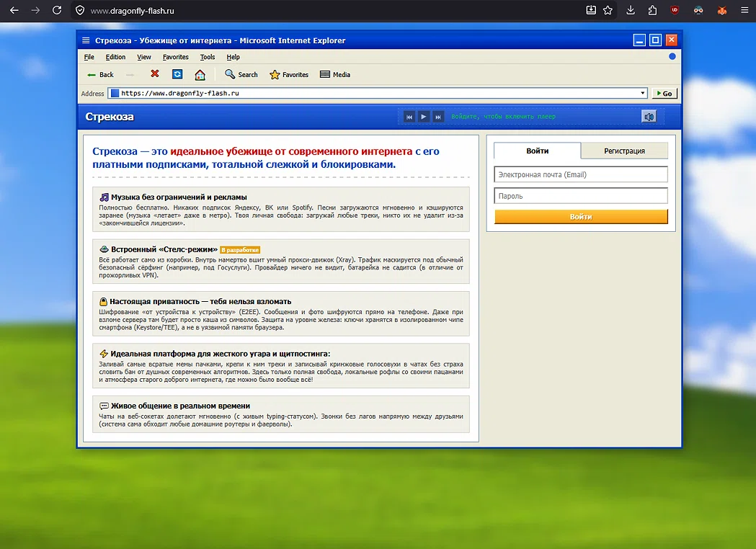This screenshot has height=549, width=756.
Task: Click the previous track button in player
Action: coord(409,117)
